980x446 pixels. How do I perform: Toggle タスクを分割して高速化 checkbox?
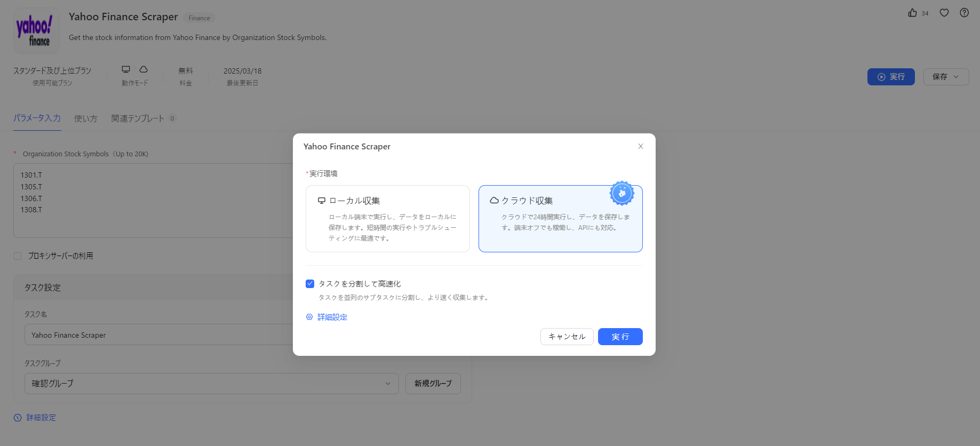point(310,284)
